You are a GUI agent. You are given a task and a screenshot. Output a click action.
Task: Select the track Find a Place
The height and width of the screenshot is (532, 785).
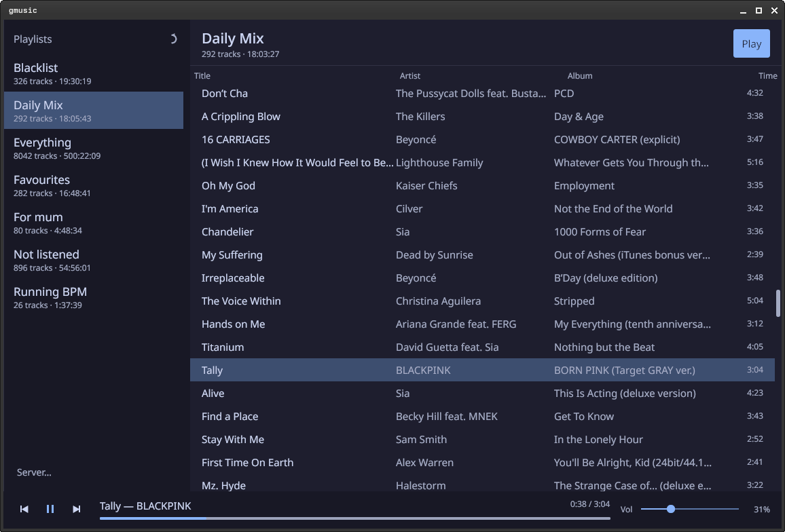(482, 416)
